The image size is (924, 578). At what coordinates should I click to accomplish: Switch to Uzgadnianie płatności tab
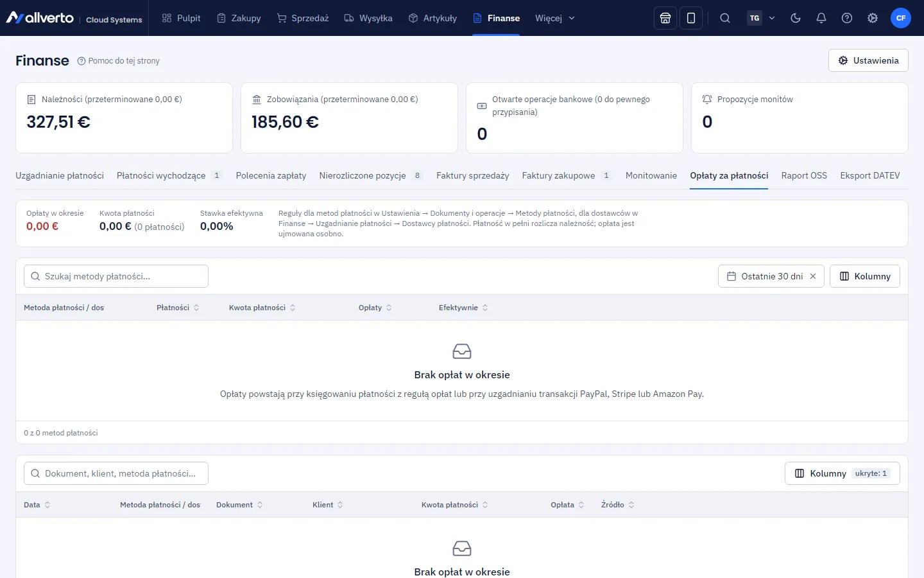click(60, 175)
